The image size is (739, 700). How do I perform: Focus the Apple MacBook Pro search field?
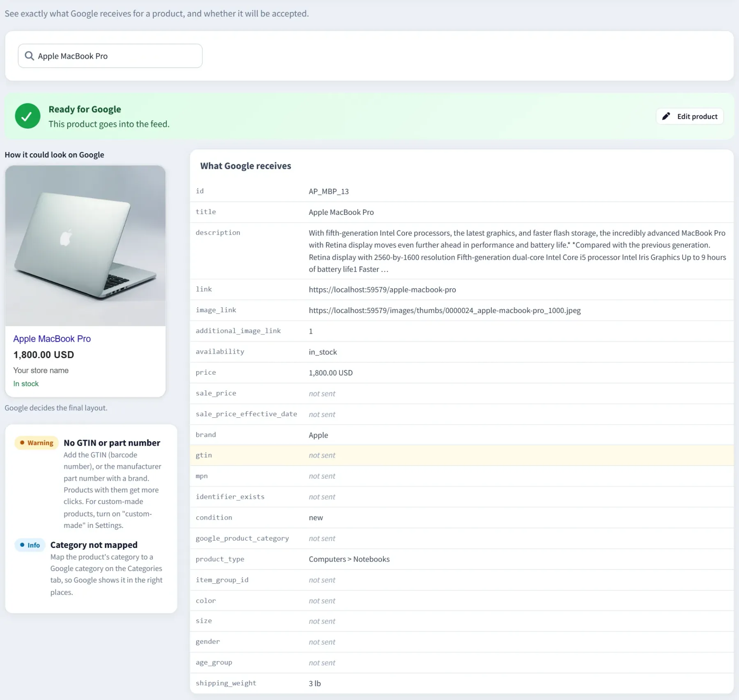110,56
